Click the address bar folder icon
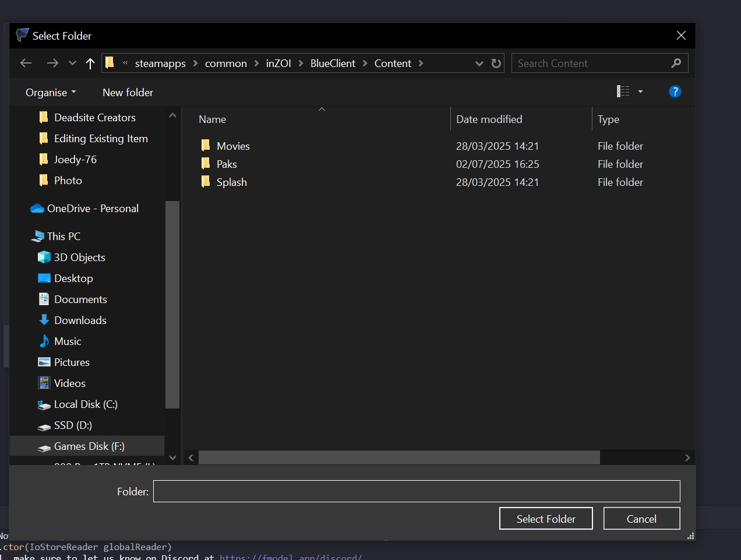Image resolution: width=741 pixels, height=560 pixels. tap(110, 63)
